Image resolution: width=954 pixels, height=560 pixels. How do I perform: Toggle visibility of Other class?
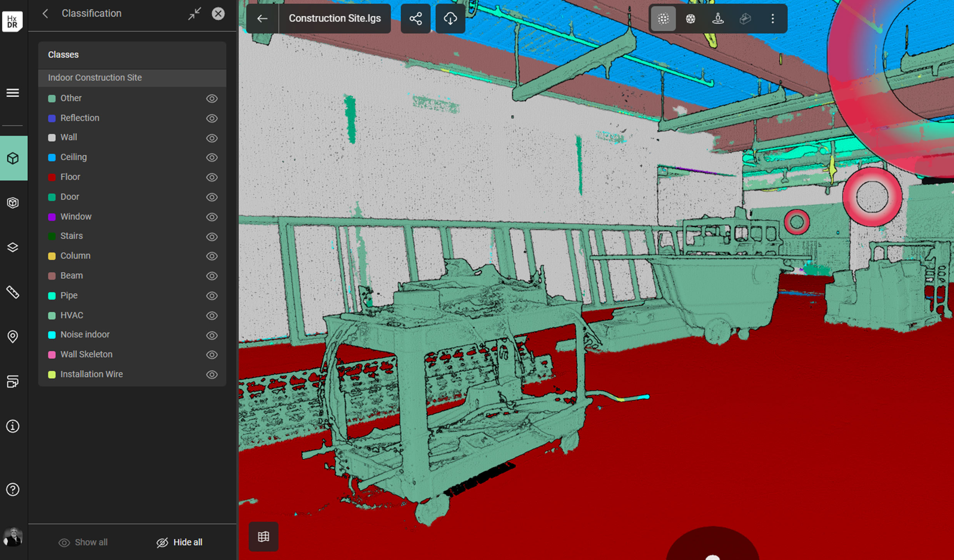point(212,98)
